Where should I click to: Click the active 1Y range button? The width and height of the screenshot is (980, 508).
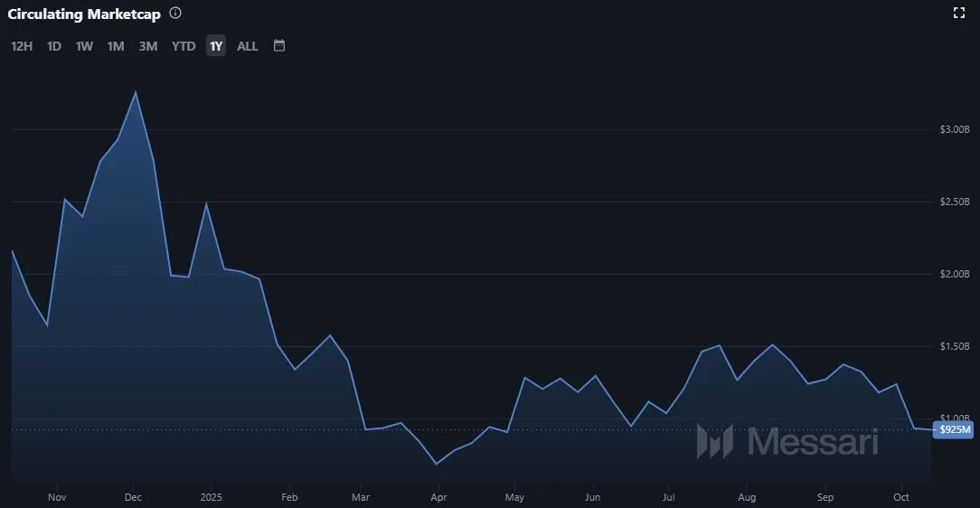tap(216, 46)
